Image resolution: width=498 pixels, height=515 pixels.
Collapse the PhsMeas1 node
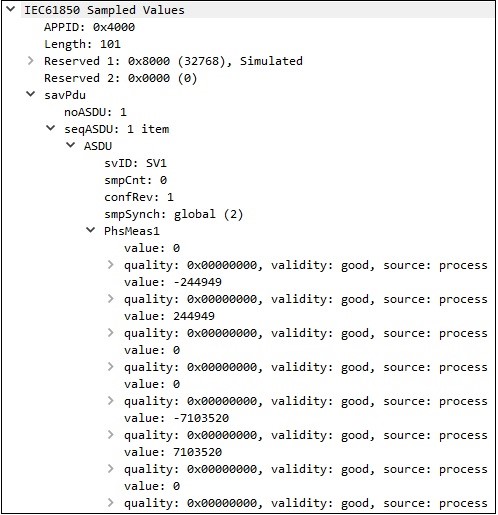91,230
